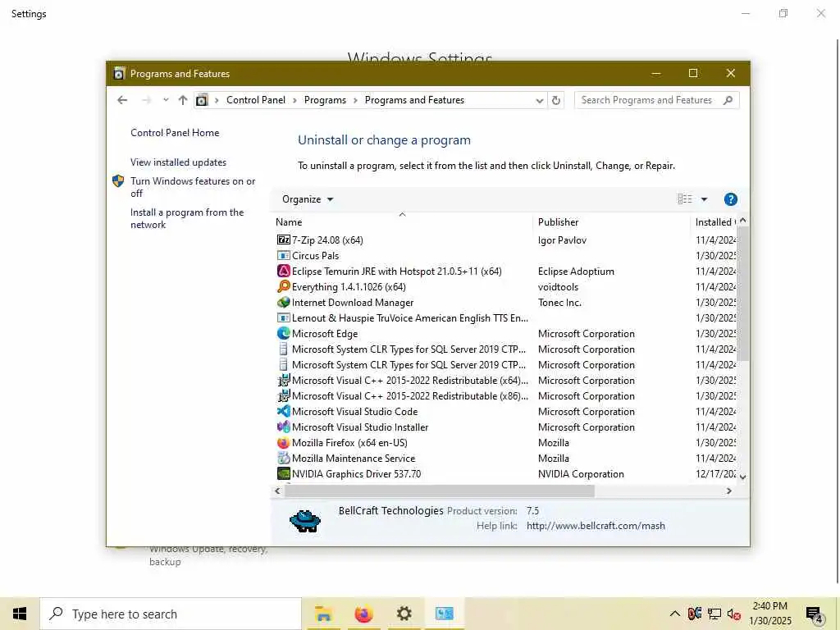
Task: Click the taskbar search box
Action: click(x=171, y=614)
